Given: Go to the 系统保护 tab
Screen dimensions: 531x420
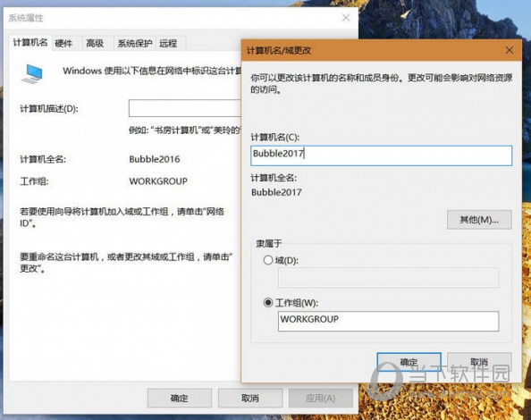Looking at the screenshot, I should coord(135,43).
